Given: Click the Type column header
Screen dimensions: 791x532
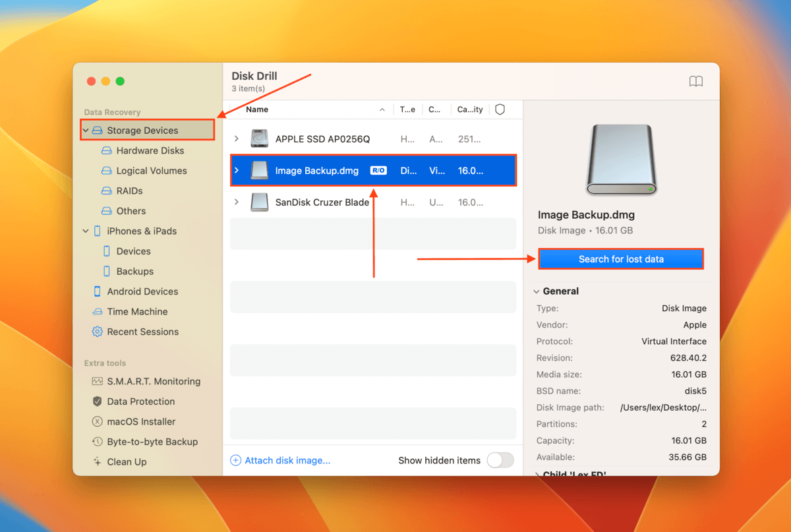Looking at the screenshot, I should tap(408, 109).
